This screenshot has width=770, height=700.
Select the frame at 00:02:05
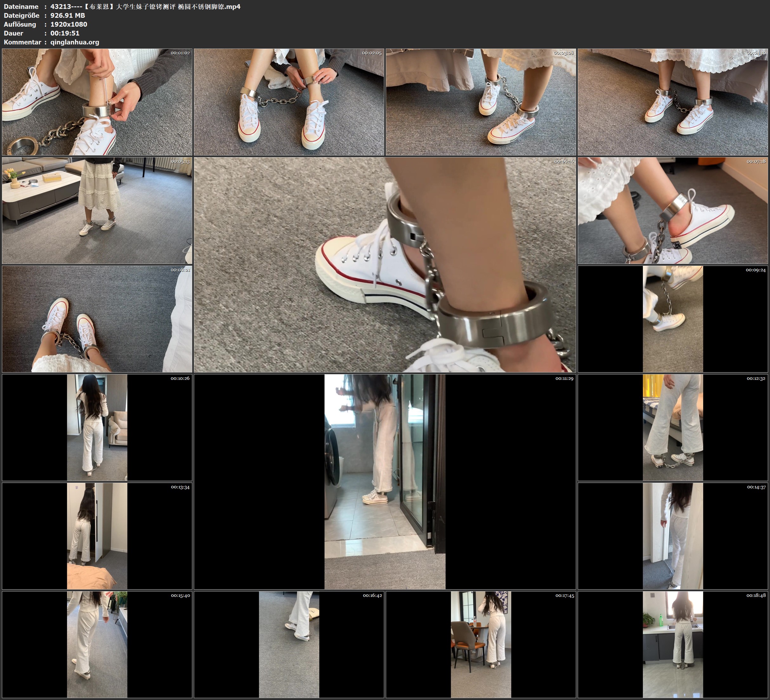tap(289, 102)
